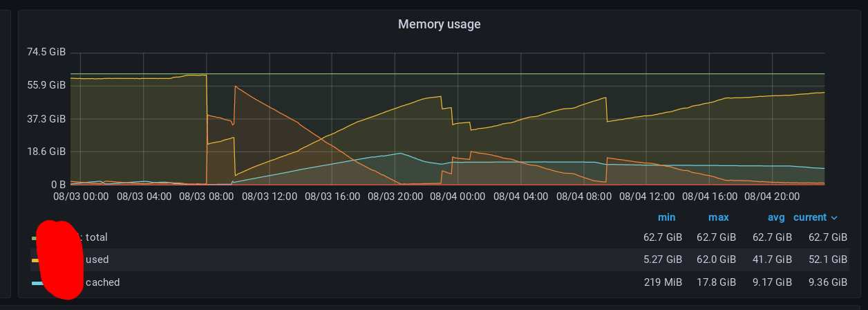Toggle the cached series in legend
Screen dimensions: 868x310
click(102, 282)
